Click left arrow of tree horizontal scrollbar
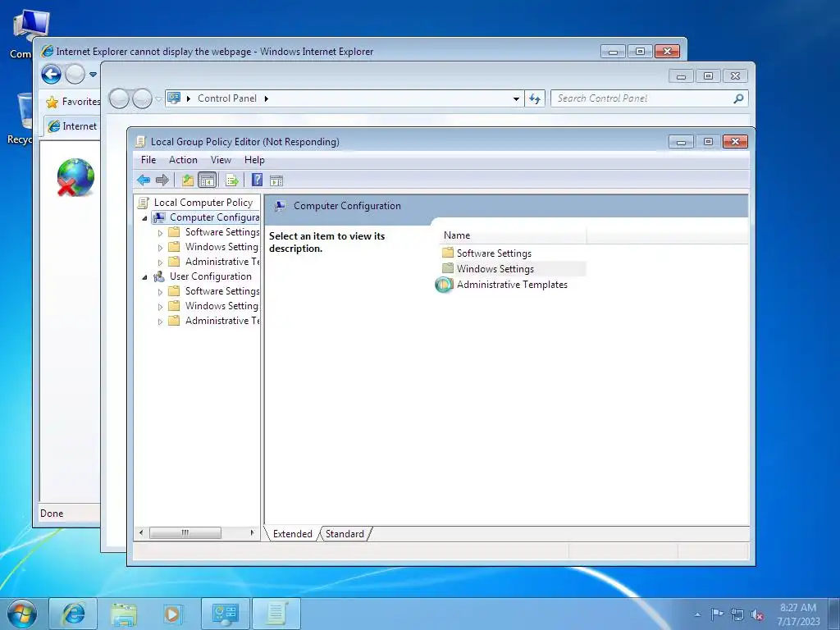 pos(141,532)
